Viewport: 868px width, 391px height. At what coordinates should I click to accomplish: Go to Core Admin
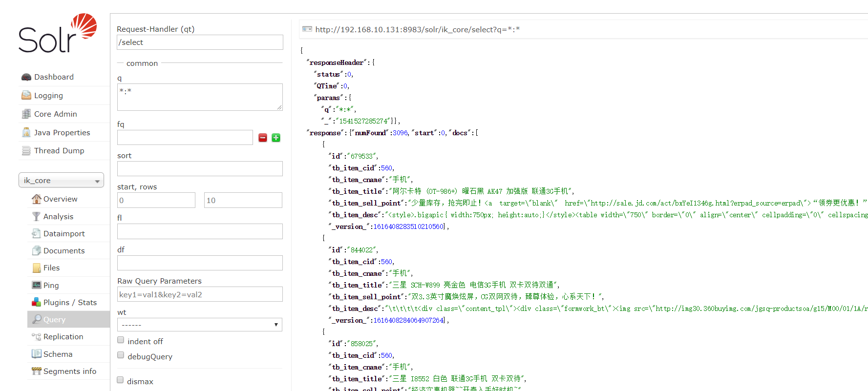point(56,114)
